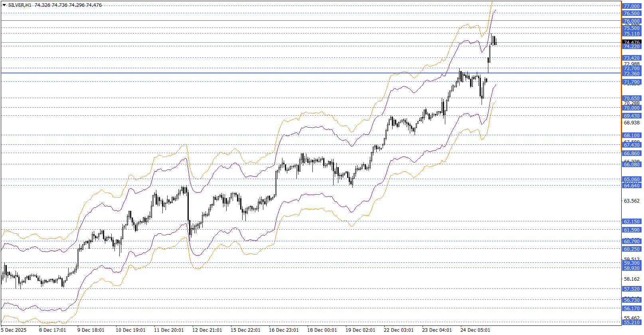Select the 57.520 price level label

[x=632, y=289]
